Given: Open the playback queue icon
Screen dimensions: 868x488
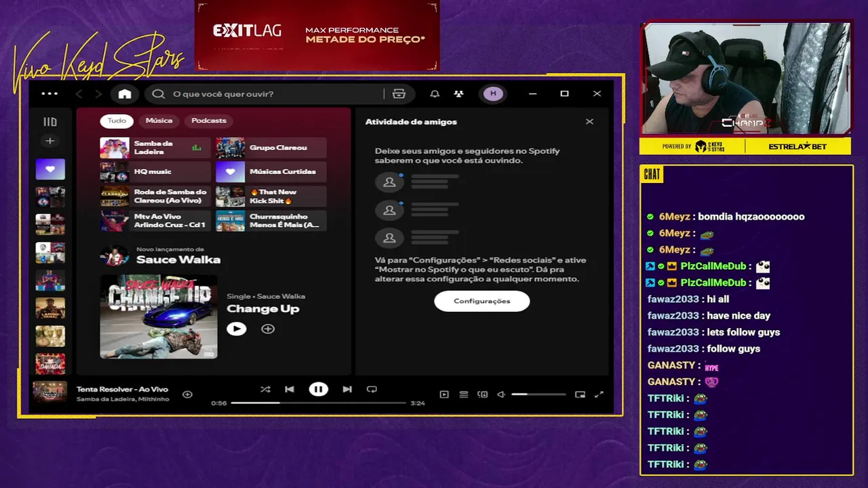Looking at the screenshot, I should point(464,394).
